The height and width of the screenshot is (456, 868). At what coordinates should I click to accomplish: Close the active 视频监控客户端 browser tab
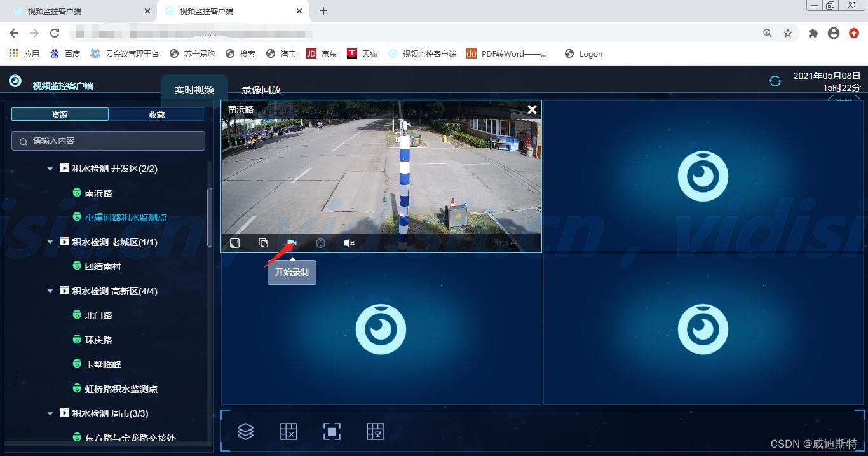pyautogui.click(x=300, y=11)
